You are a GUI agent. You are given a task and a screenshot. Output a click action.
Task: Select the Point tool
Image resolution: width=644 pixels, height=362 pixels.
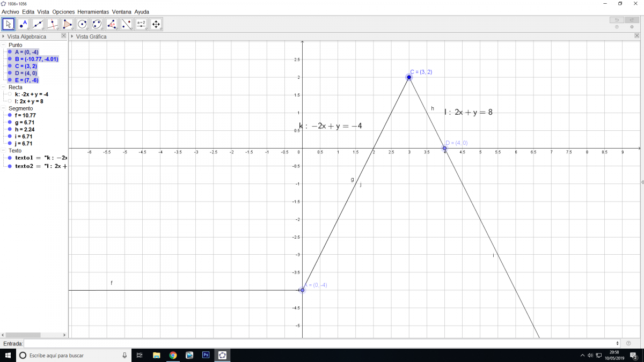click(23, 24)
